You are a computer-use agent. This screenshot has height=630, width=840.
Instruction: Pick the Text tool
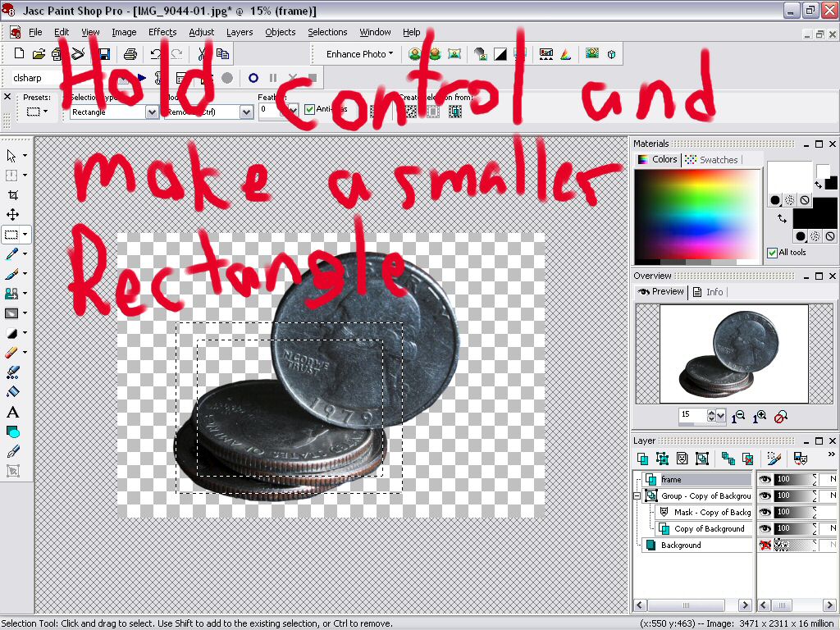[x=11, y=411]
